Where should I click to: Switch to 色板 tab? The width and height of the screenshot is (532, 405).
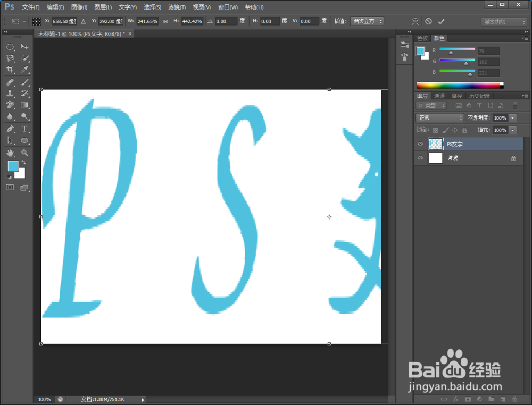tap(422, 38)
